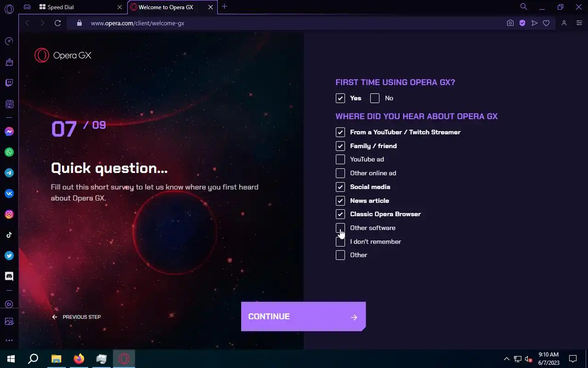This screenshot has height=368, width=588.
Task: Uncheck Classic Opera Browser option
Action: click(x=340, y=214)
